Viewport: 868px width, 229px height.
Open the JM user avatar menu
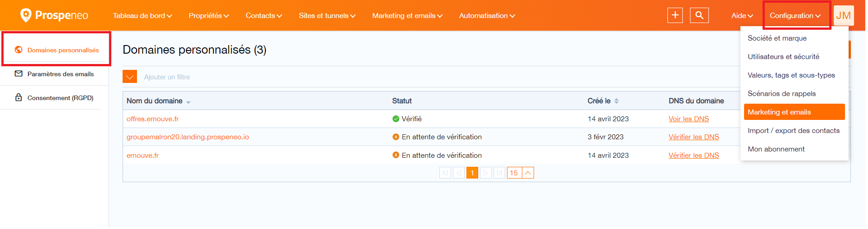click(x=844, y=15)
